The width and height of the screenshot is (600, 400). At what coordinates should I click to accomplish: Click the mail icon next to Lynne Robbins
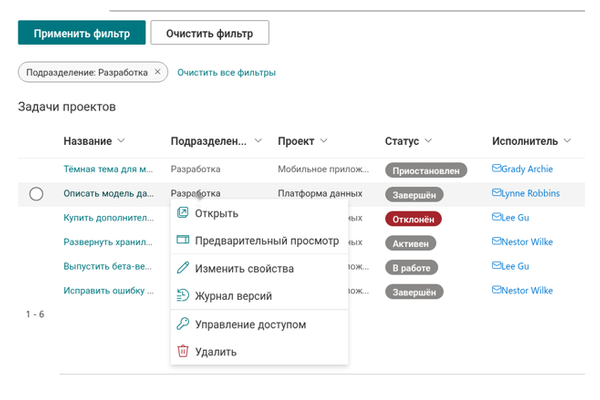tap(496, 193)
